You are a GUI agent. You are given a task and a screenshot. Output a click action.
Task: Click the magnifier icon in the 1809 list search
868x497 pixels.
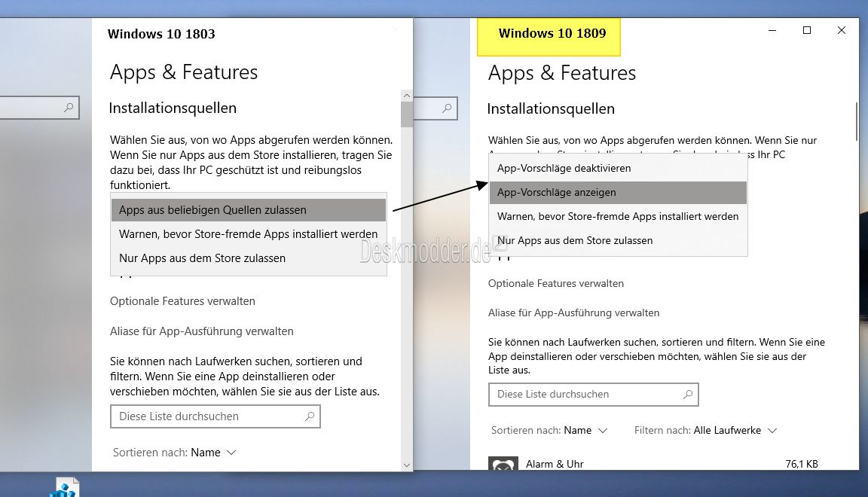[687, 394]
